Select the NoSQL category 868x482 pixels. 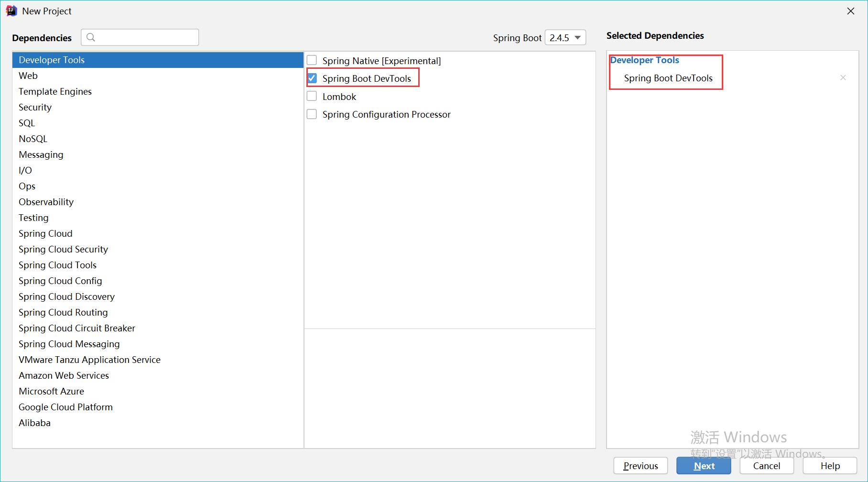point(158,139)
